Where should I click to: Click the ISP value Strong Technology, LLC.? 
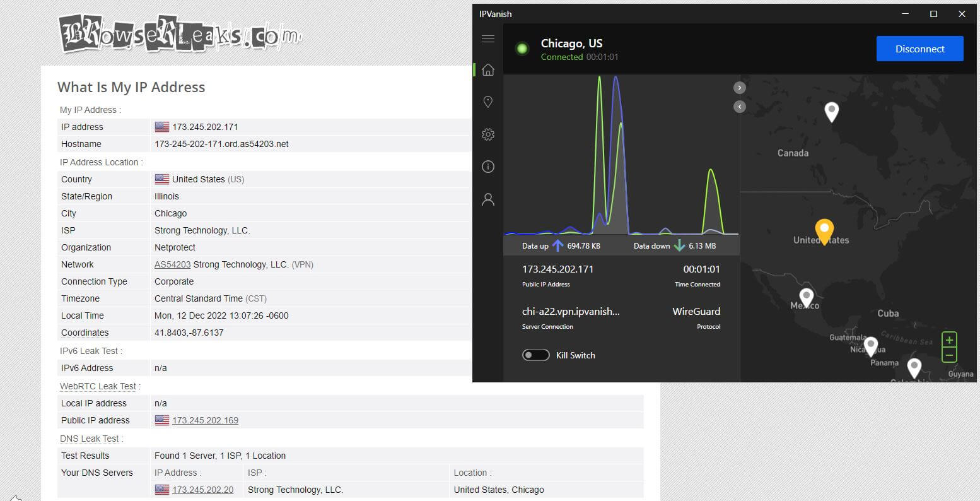click(x=202, y=230)
